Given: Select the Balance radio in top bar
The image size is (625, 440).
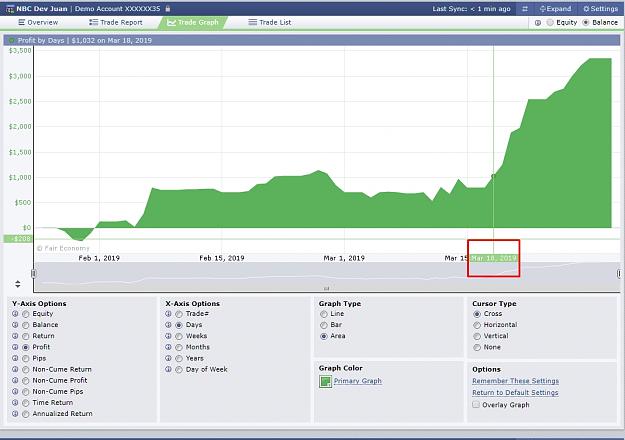Looking at the screenshot, I should [x=586, y=23].
